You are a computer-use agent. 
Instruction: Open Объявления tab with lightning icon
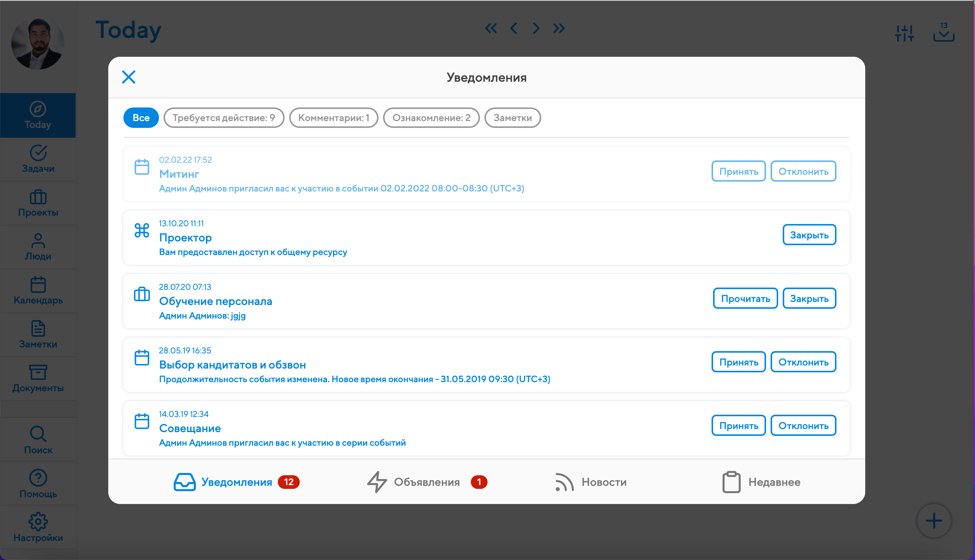tap(426, 482)
